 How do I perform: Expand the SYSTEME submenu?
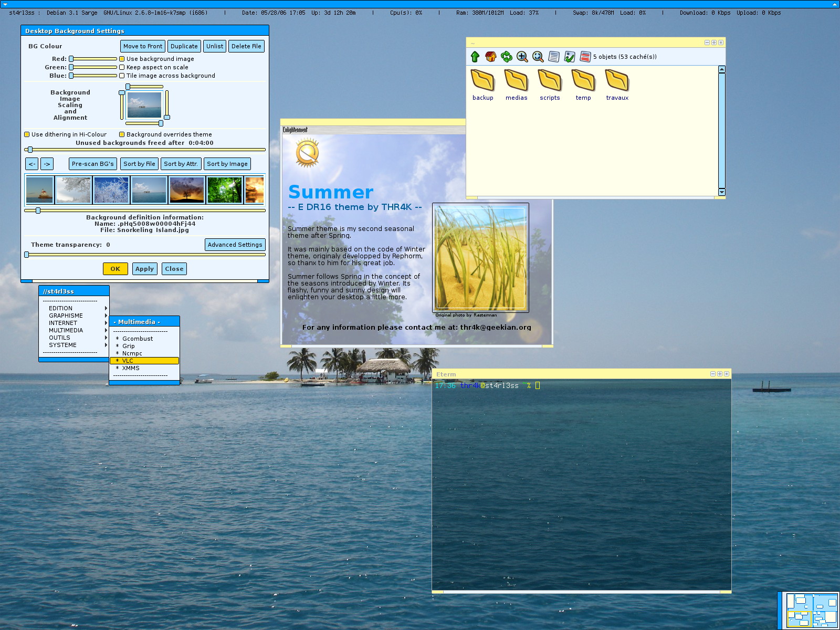pos(73,345)
